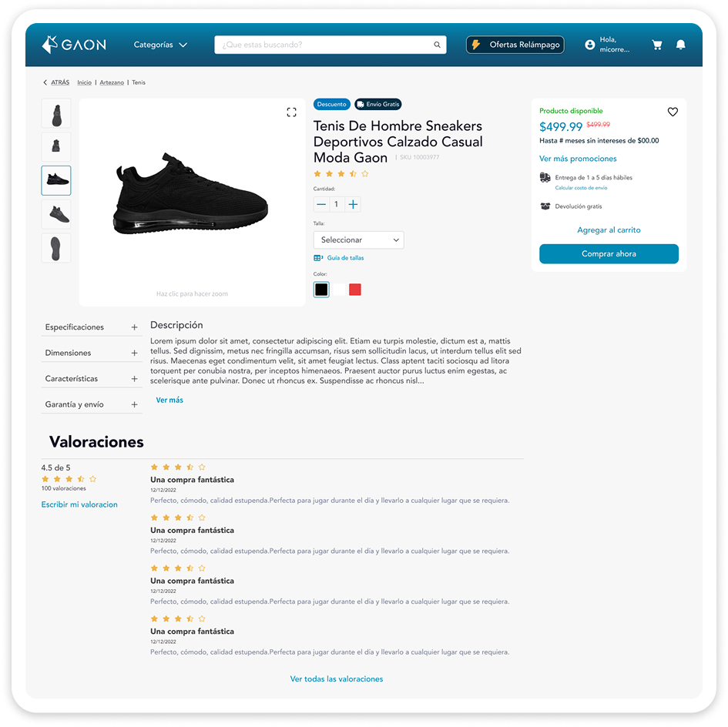This screenshot has width=728, height=727.
Task: Expand the Garantía y envío section
Action: tap(92, 404)
